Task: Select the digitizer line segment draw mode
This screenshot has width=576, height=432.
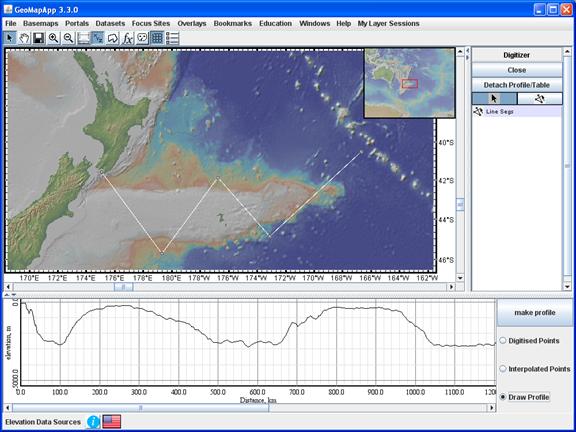Action: (x=539, y=98)
